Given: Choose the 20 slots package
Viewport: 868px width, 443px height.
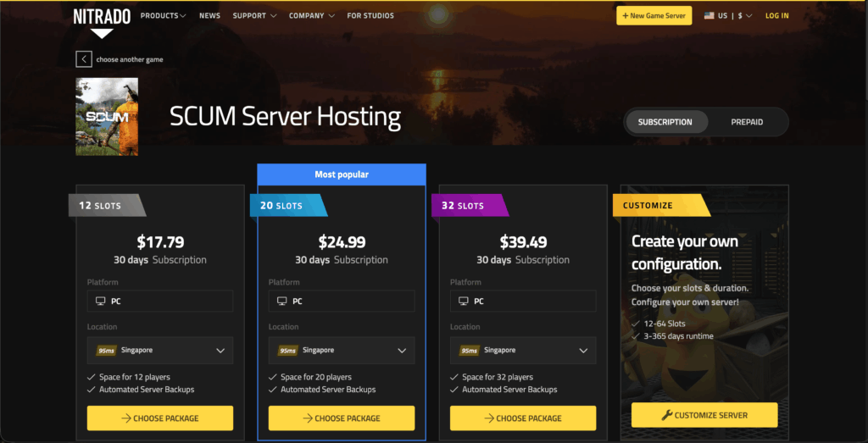Looking at the screenshot, I should coord(342,418).
